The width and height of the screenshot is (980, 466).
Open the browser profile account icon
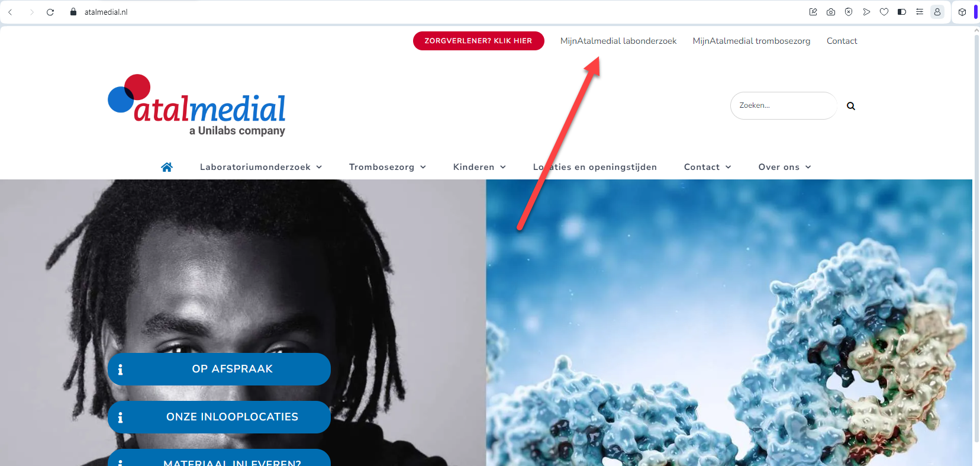pyautogui.click(x=937, y=12)
